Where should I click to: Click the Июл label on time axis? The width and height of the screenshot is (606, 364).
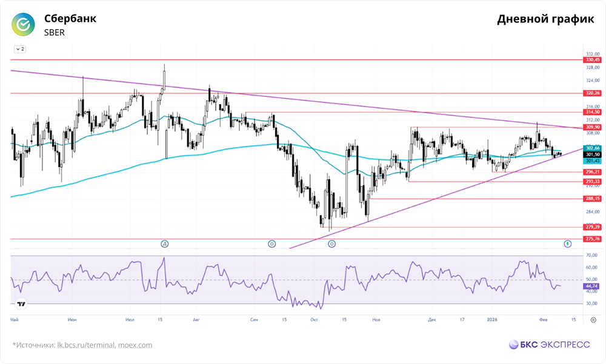click(x=130, y=320)
